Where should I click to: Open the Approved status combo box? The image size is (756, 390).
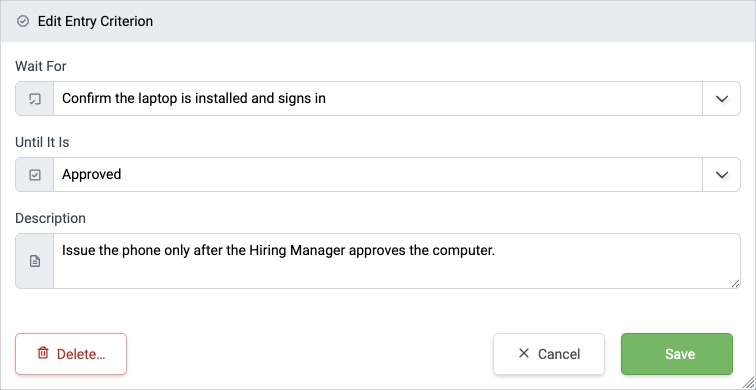coord(378,175)
